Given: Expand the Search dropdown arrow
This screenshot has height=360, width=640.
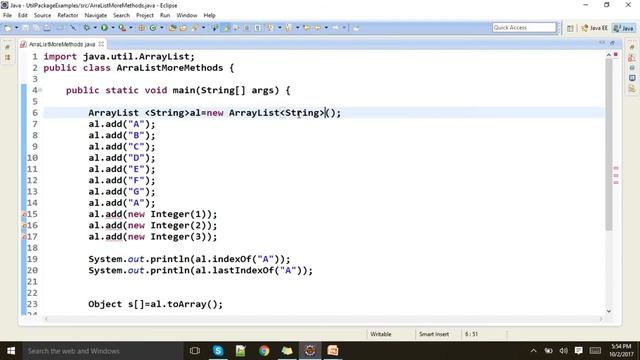Looking at the screenshot, I should coord(203,28).
